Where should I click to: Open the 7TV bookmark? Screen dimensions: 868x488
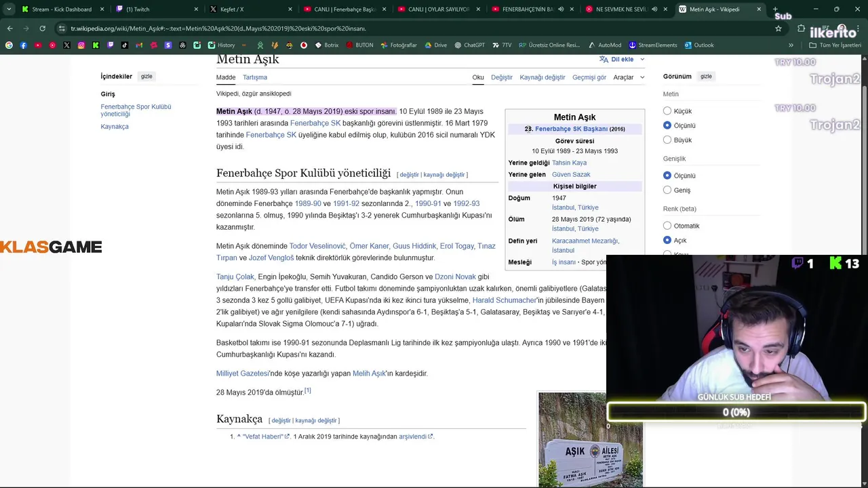click(x=502, y=45)
